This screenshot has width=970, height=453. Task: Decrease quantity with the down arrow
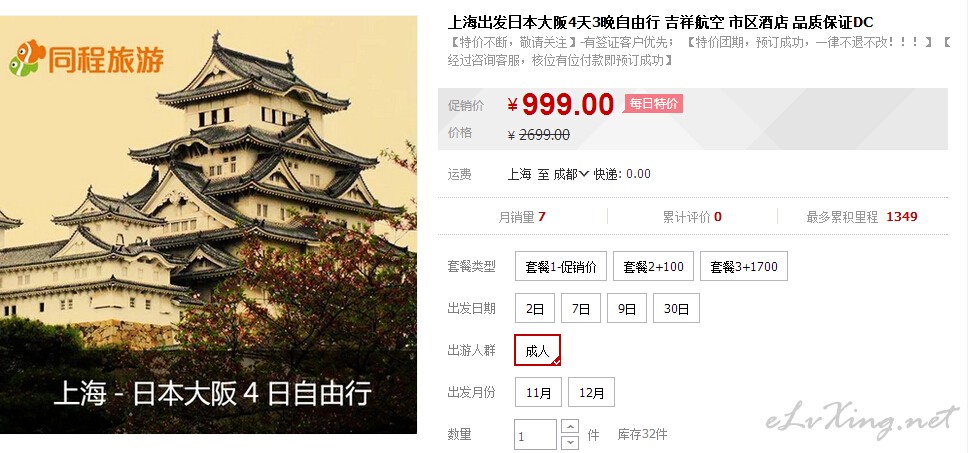pos(570,442)
